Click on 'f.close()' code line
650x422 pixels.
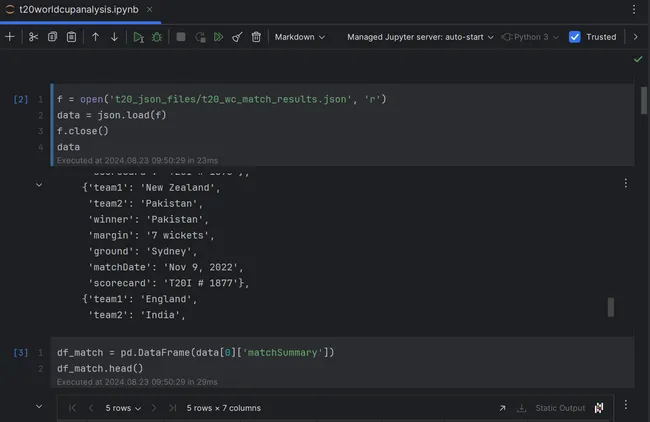[x=82, y=131]
